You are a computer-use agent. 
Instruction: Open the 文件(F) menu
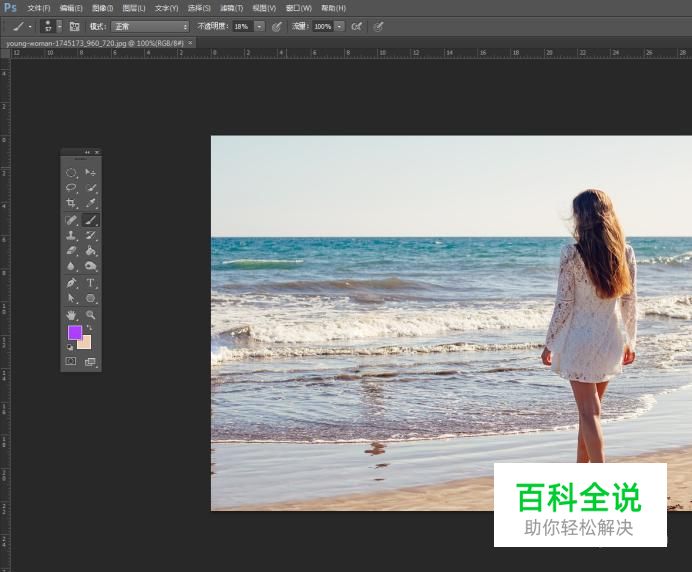coord(38,8)
